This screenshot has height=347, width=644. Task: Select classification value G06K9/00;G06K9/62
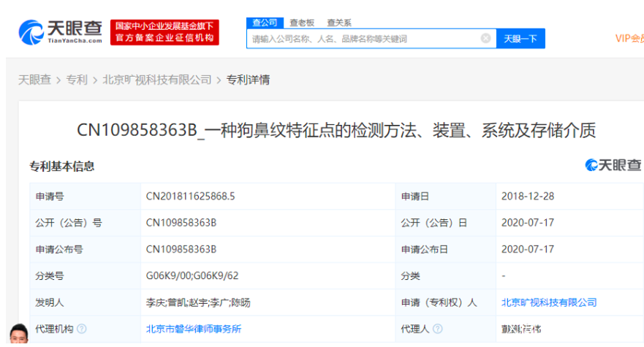(192, 275)
